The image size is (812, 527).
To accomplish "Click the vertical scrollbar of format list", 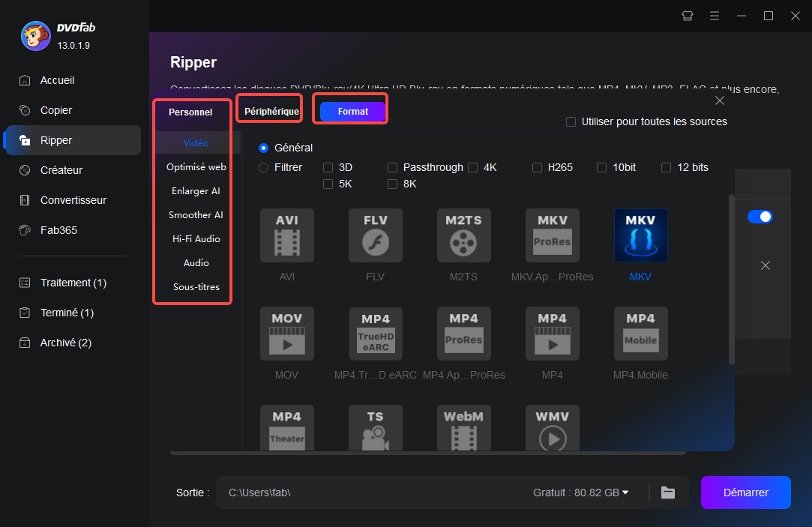I will click(732, 280).
